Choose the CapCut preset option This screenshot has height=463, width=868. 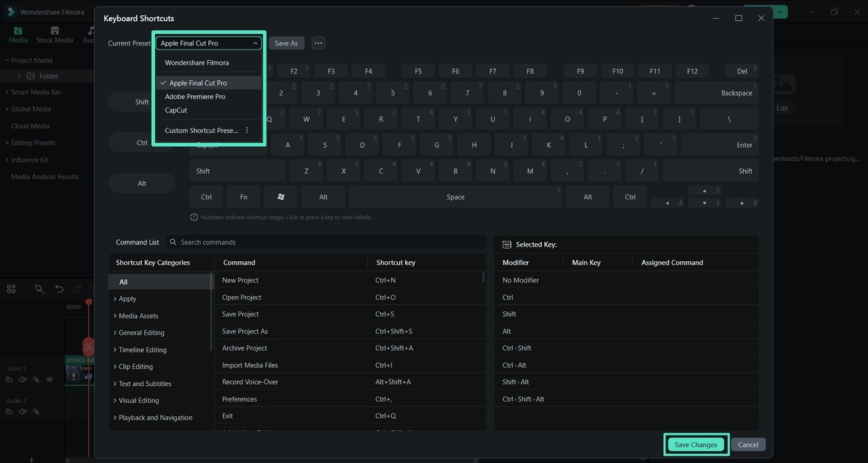(208, 110)
